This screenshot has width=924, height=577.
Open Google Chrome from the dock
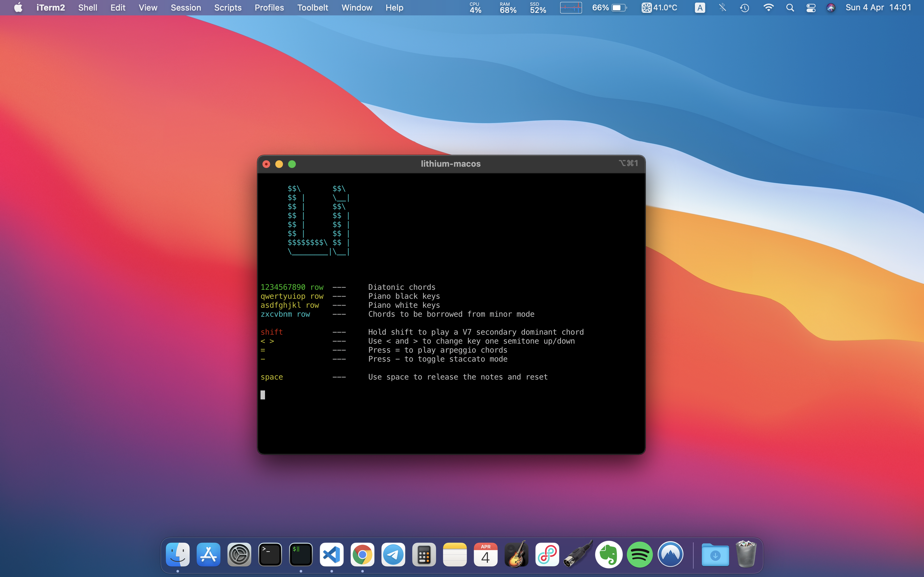point(362,555)
